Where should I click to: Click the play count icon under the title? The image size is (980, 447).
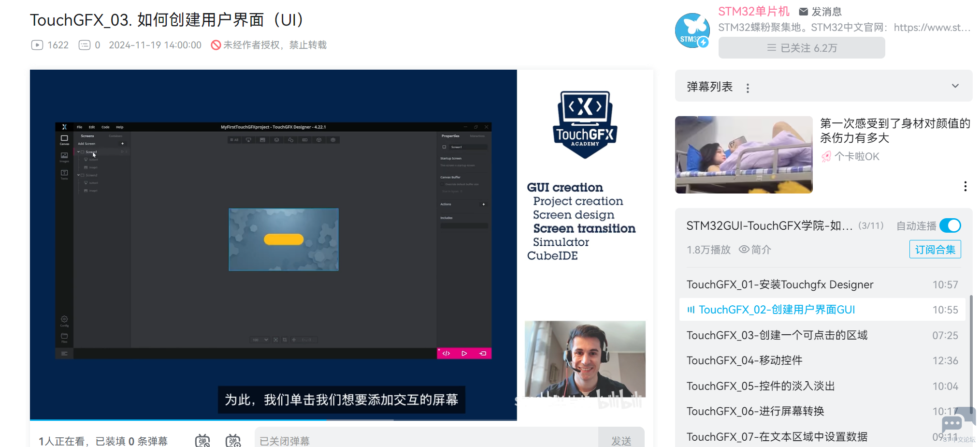click(x=37, y=45)
